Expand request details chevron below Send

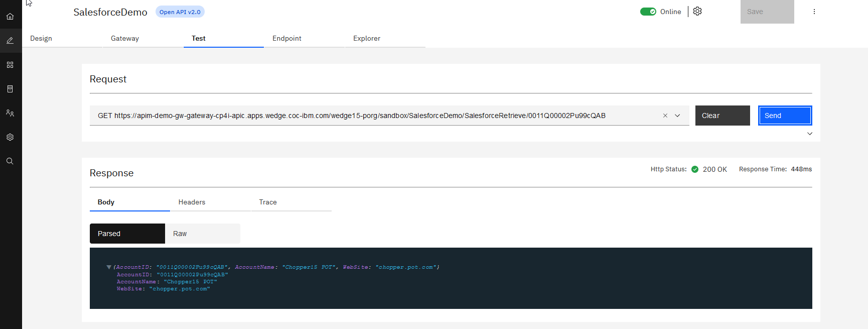[x=809, y=134]
